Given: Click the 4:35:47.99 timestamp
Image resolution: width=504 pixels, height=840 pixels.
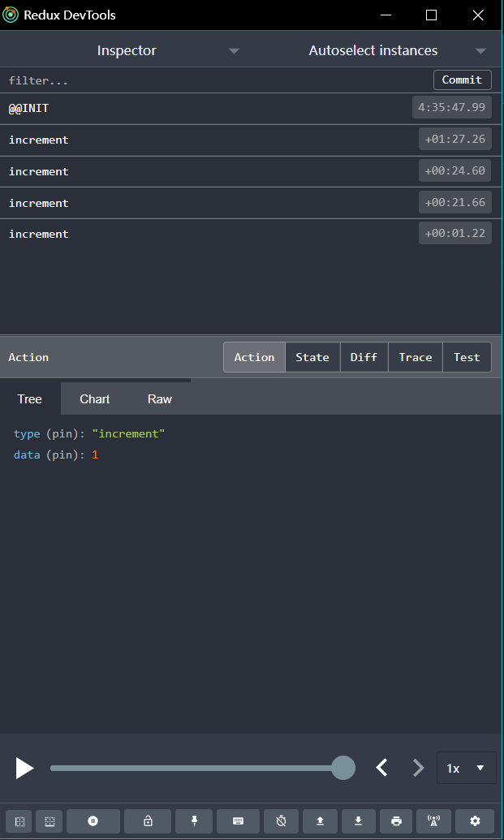Looking at the screenshot, I should click(x=451, y=107).
